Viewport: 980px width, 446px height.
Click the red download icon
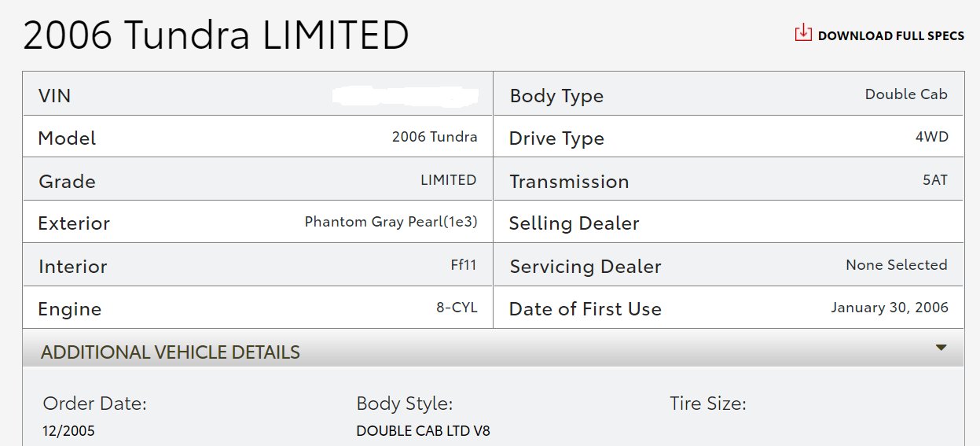tap(802, 33)
